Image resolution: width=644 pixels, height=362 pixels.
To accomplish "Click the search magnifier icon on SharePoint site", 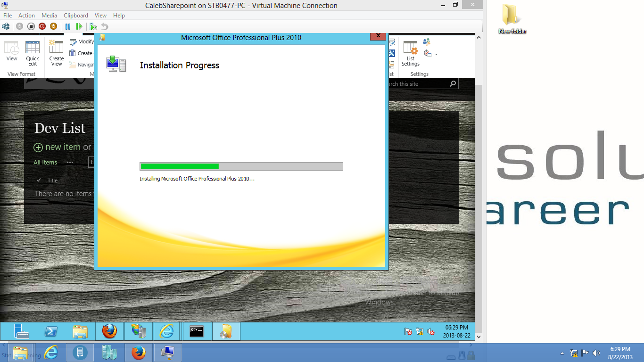I will point(453,84).
